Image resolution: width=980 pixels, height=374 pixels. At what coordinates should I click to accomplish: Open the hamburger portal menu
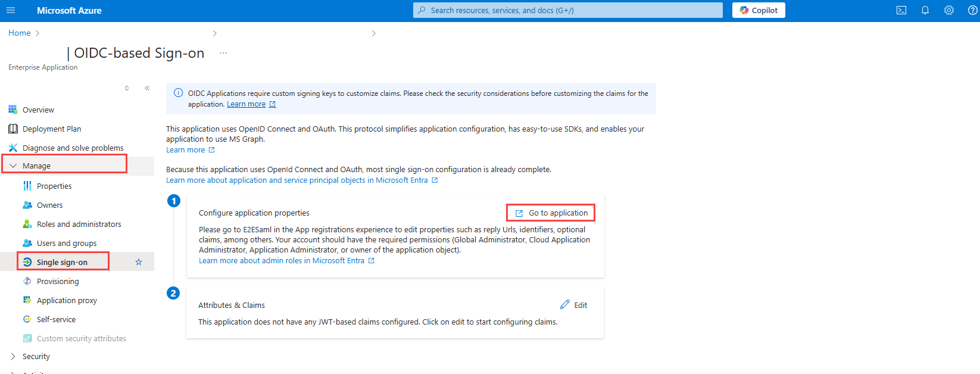[11, 10]
